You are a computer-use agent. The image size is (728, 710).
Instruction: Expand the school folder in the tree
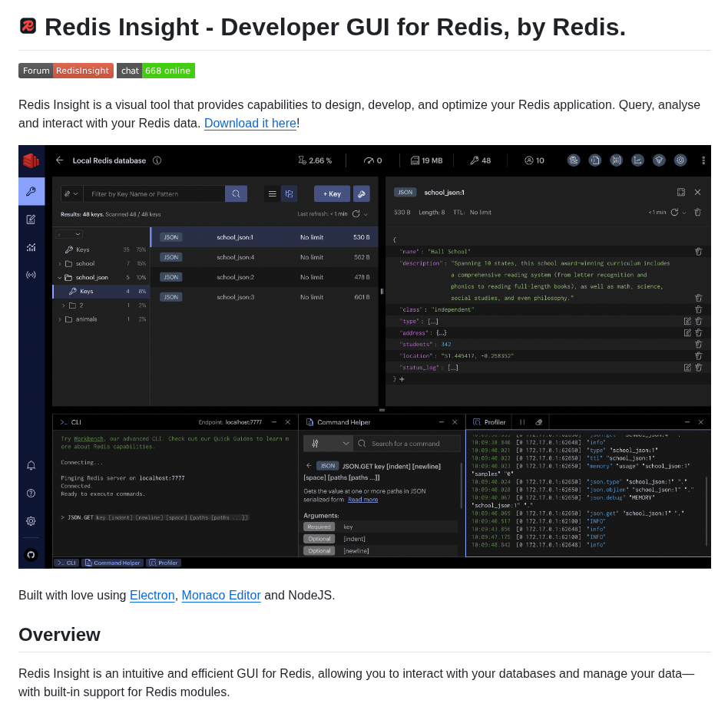coord(60,263)
